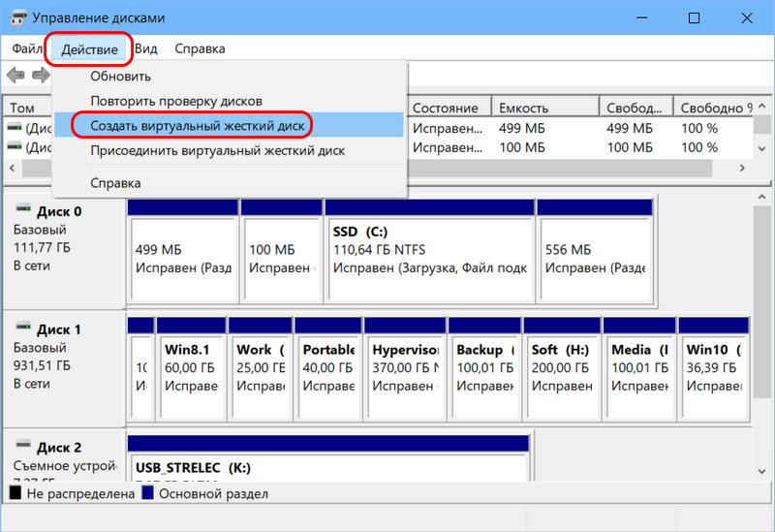Select the USB_STRELEC (K:) partition

(328, 458)
